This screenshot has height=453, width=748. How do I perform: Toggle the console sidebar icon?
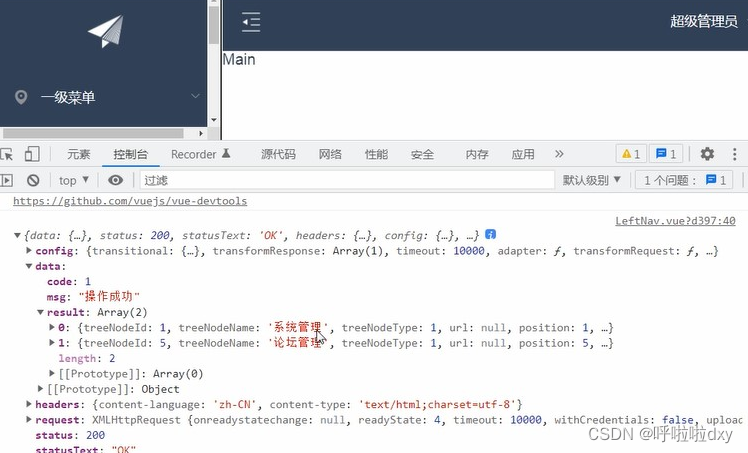(6, 180)
